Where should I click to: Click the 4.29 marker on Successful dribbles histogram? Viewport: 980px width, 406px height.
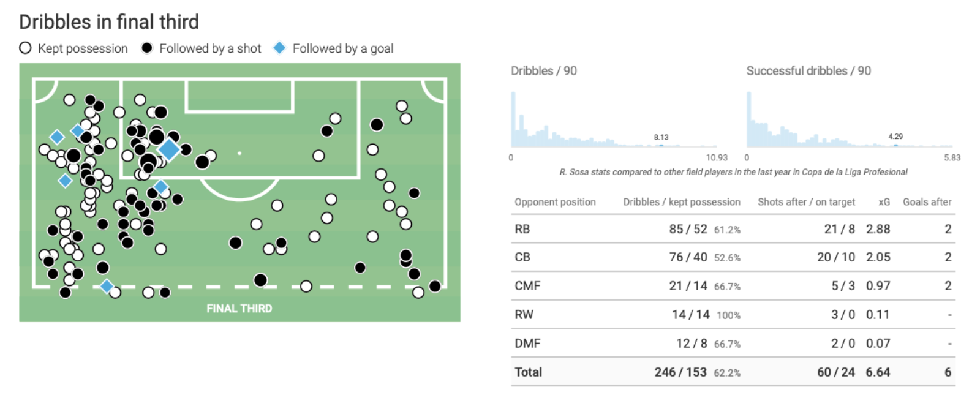[895, 145]
